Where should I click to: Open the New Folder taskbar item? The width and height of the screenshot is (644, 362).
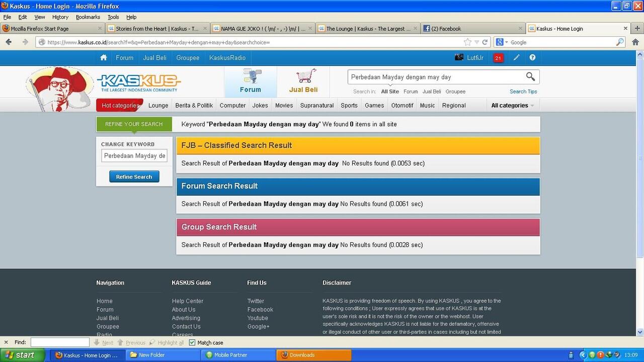click(x=163, y=355)
